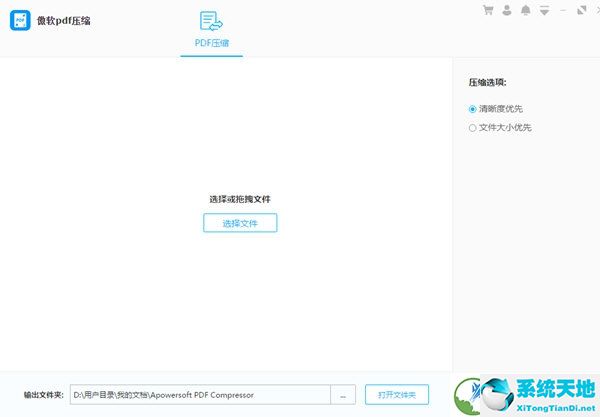The image size is (600, 417).
Task: Click the maximize window icon
Action: (582, 10)
